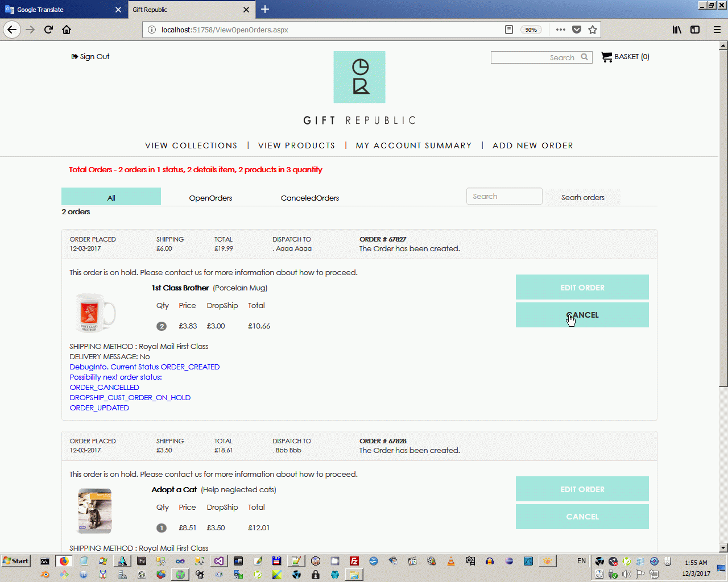Open Visual Studio from the taskbar
The image size is (728, 582).
[x=219, y=561]
